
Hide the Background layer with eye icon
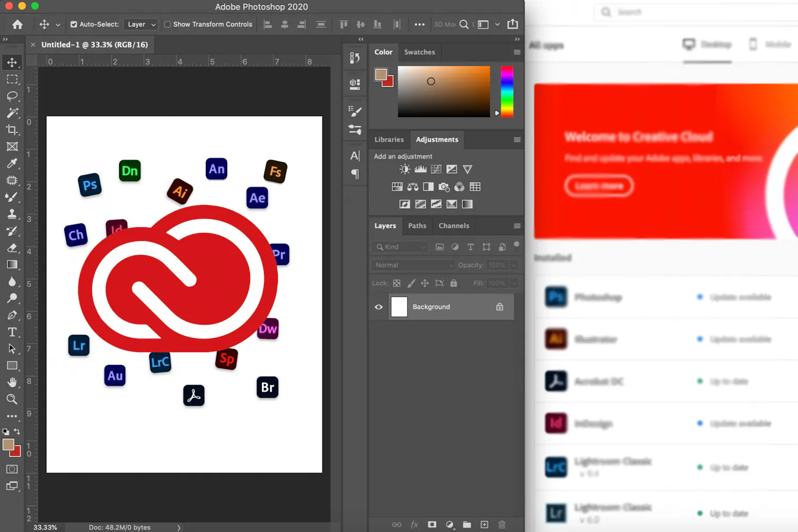click(x=379, y=307)
